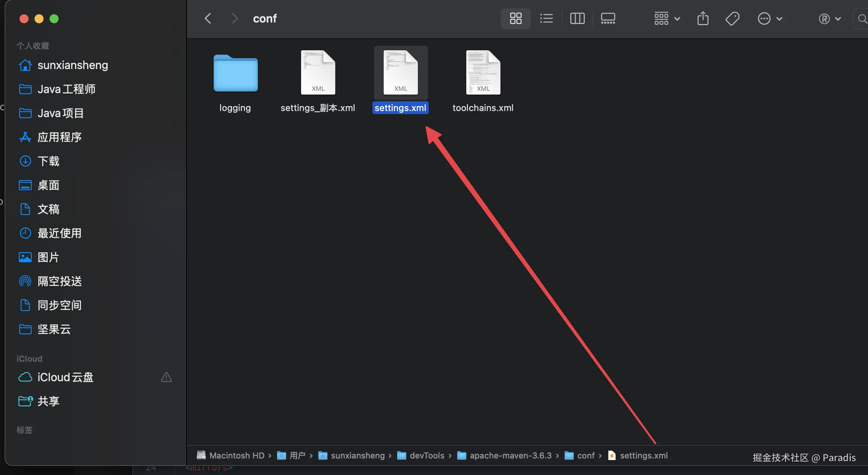Image resolution: width=868 pixels, height=475 pixels.
Task: Open the R registered-mark dropdown
Action: click(x=829, y=18)
